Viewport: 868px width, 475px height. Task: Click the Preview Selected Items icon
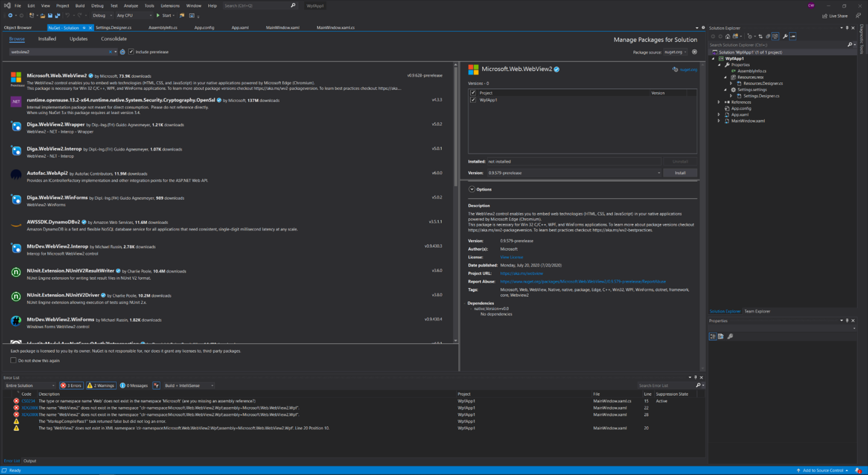[793, 36]
